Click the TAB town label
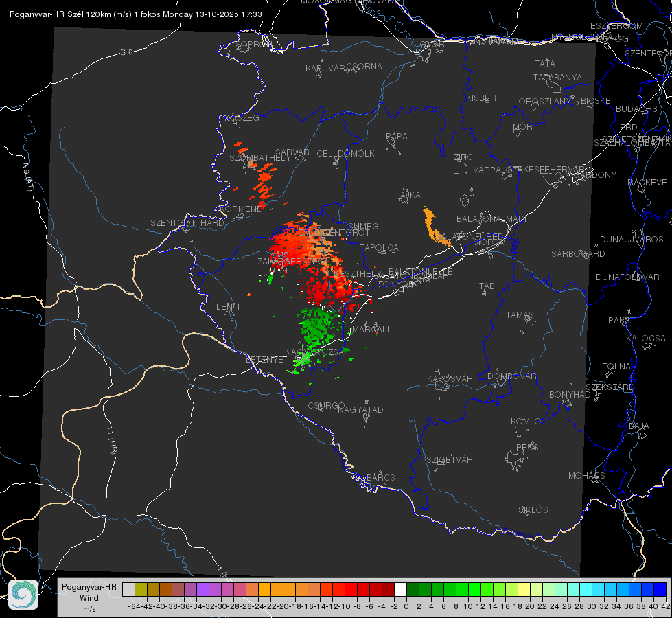This screenshot has height=618, width=672. click(487, 286)
